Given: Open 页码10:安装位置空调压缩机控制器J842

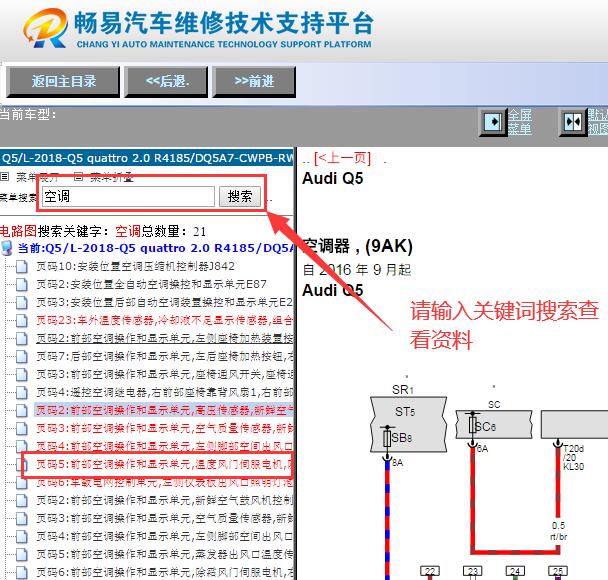Looking at the screenshot, I should (135, 266).
